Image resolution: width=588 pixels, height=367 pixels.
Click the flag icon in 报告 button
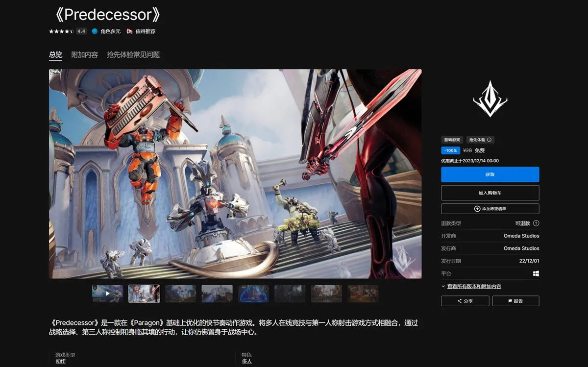click(x=510, y=301)
